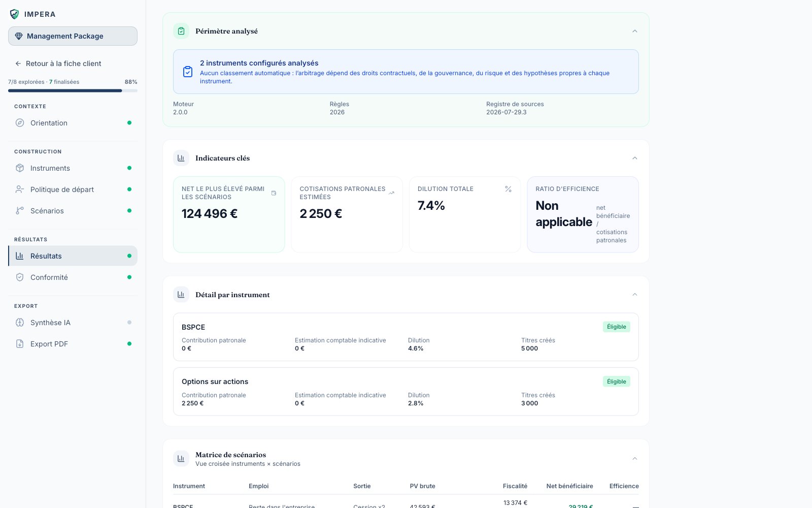This screenshot has width=812, height=508.
Task: Click the 2 instruments configurés analysés notice
Action: pos(406,72)
